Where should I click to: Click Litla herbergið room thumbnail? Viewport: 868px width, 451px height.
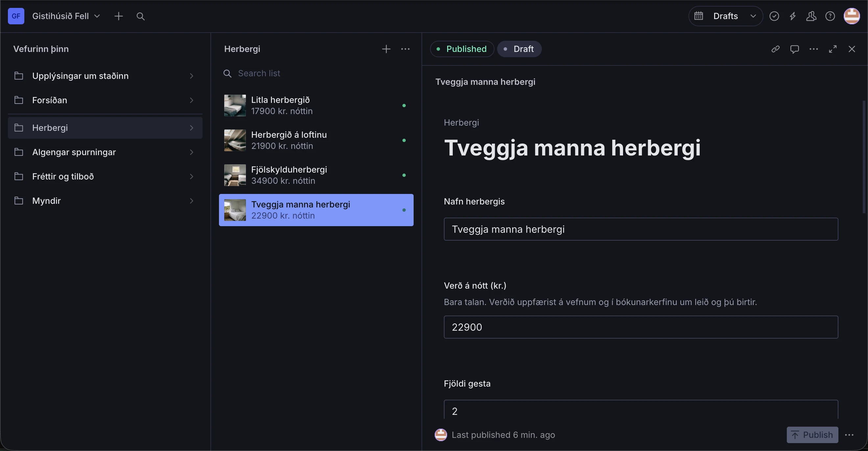tap(235, 106)
